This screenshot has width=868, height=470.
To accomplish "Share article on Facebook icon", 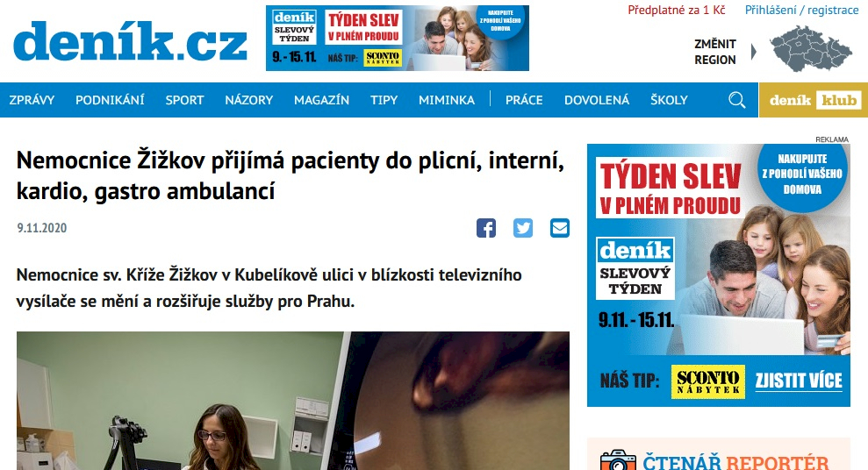I will pyautogui.click(x=486, y=228).
